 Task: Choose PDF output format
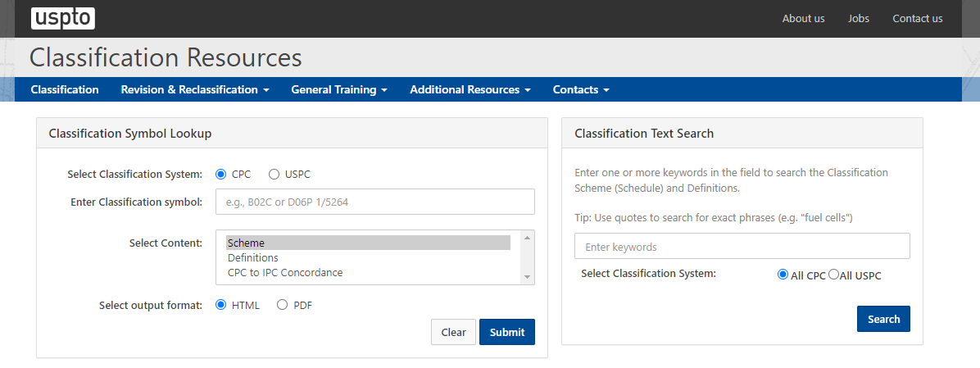[x=282, y=305]
